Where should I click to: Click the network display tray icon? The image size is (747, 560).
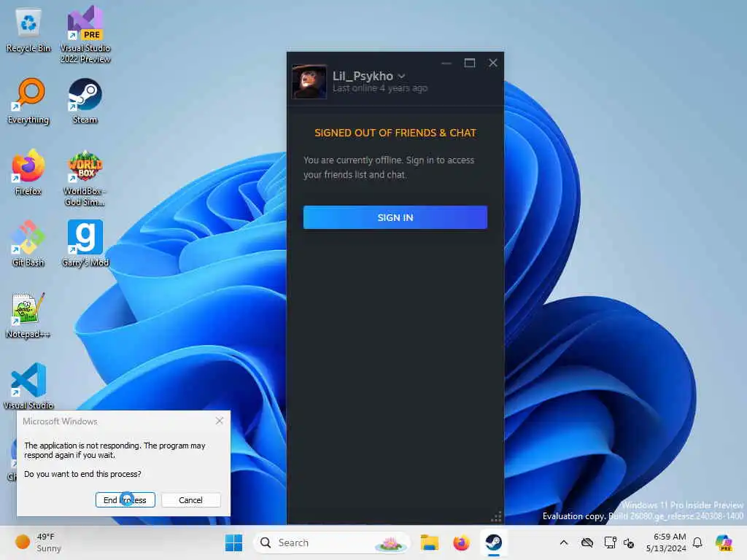[610, 542]
